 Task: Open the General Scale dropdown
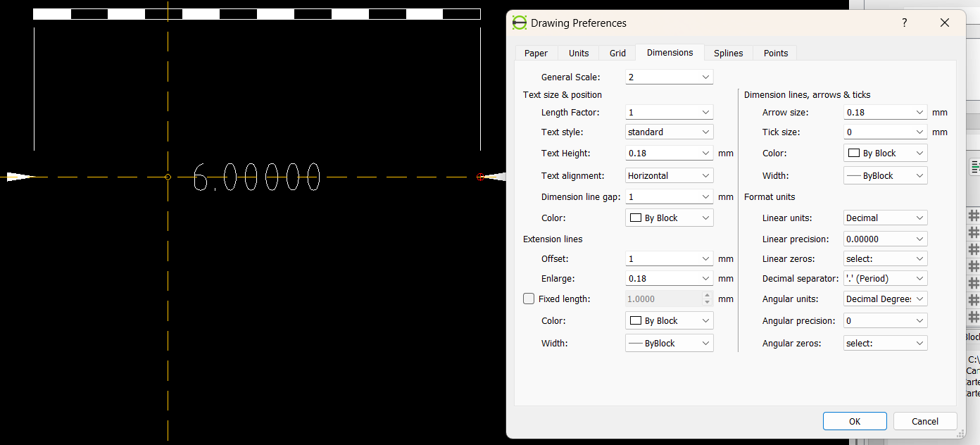click(669, 77)
